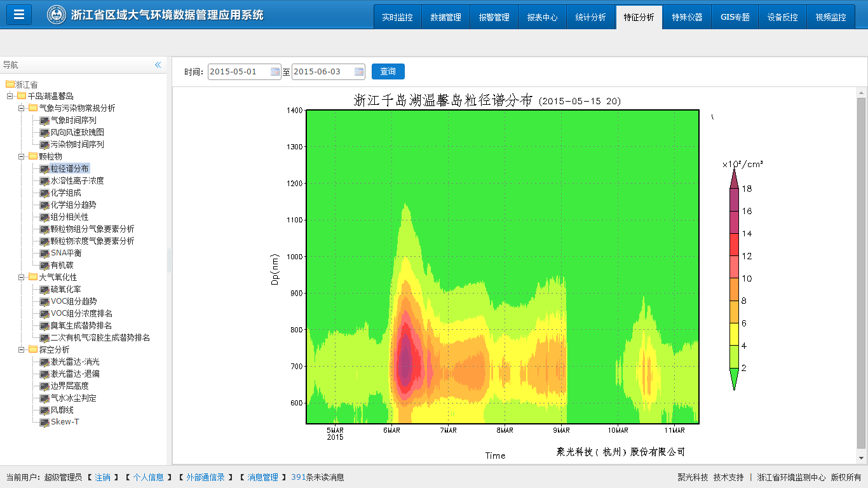
Task: Open the 消息管理 link
Action: tap(262, 477)
